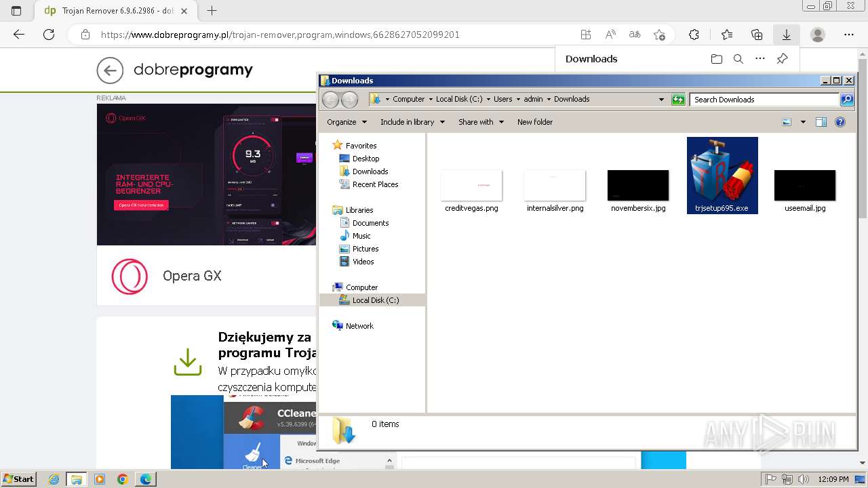Toggle the Explorer preview pane icon
This screenshot has width=868, height=488.
(821, 122)
